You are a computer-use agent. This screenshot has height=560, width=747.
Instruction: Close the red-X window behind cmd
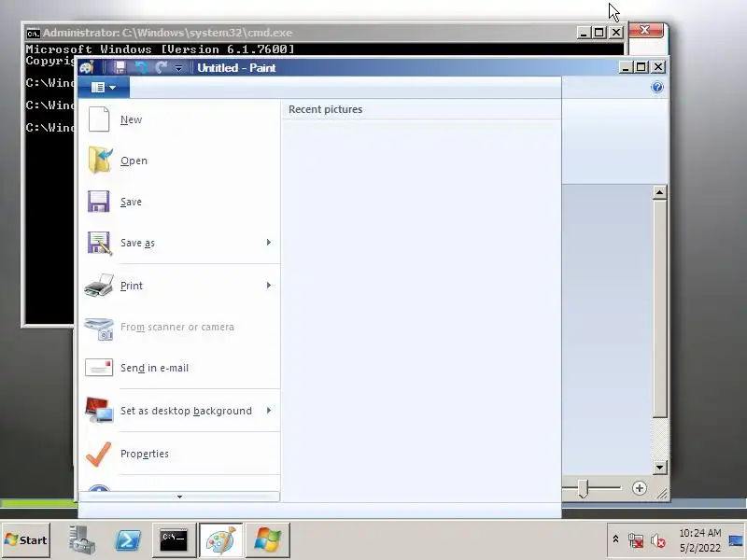click(645, 30)
